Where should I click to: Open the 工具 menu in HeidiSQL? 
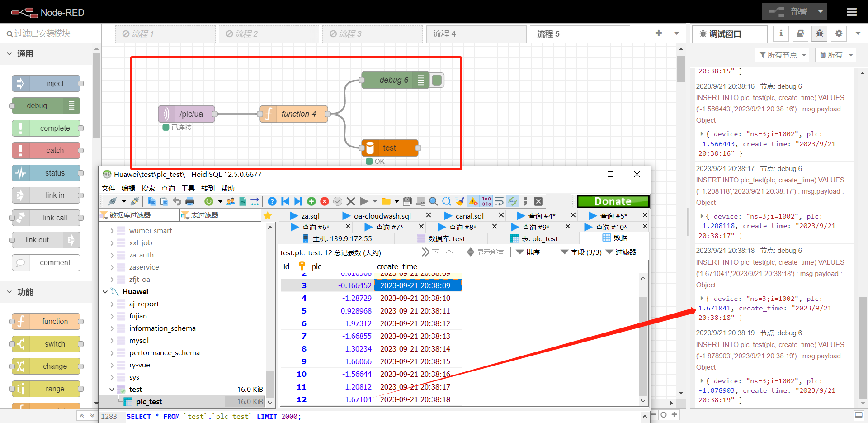point(188,189)
